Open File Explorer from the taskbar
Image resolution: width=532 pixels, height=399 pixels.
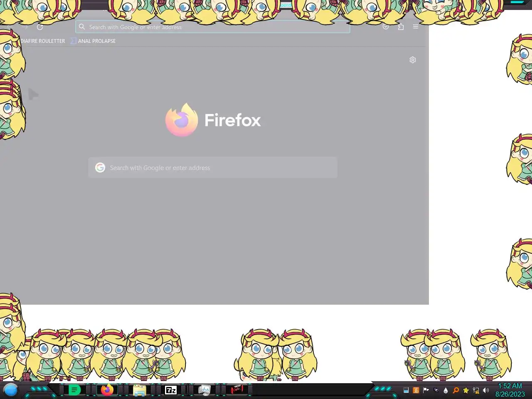point(140,390)
